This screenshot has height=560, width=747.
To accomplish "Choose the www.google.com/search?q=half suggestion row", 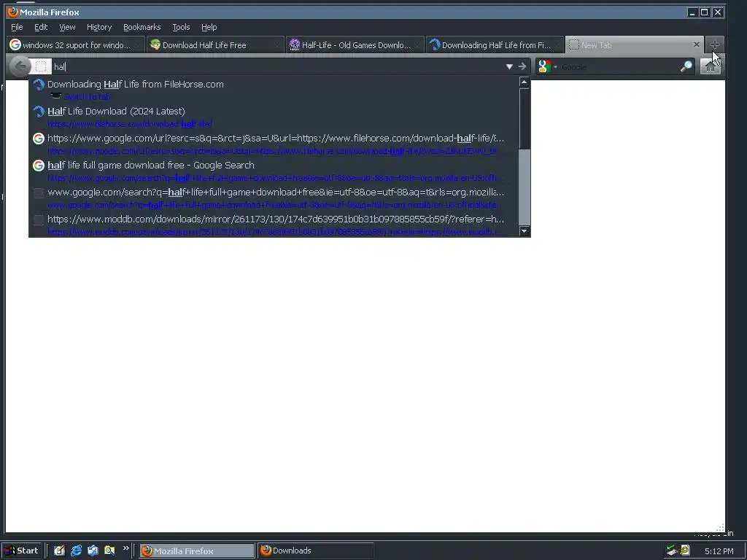I will click(274, 198).
